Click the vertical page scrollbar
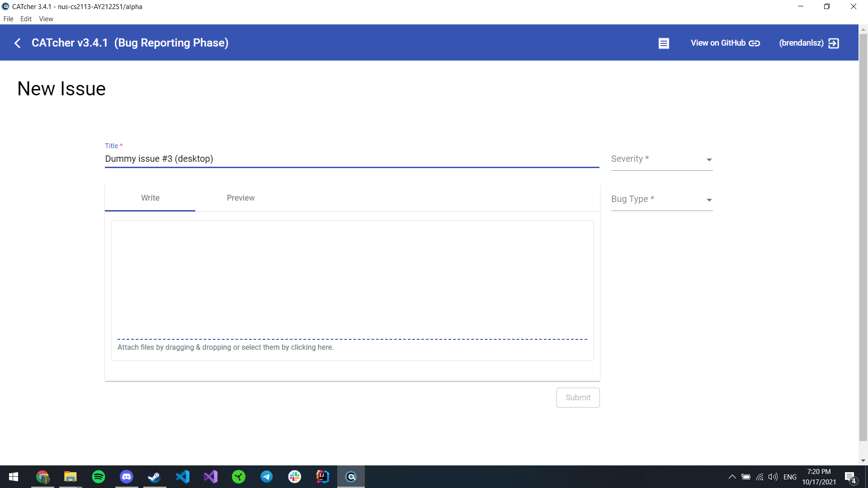 pyautogui.click(x=863, y=235)
